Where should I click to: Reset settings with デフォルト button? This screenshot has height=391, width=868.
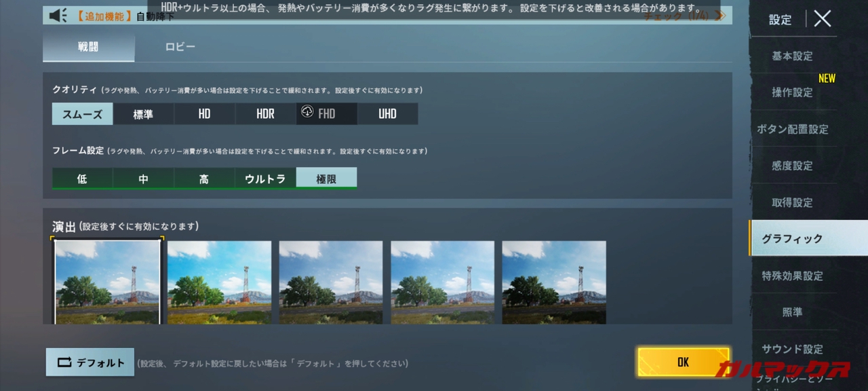(90, 362)
